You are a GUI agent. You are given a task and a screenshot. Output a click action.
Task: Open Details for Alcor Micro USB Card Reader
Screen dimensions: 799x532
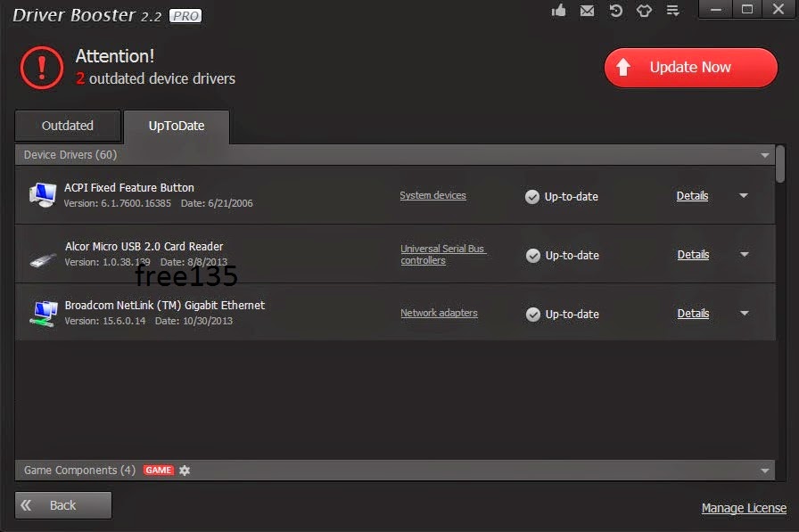click(x=693, y=255)
